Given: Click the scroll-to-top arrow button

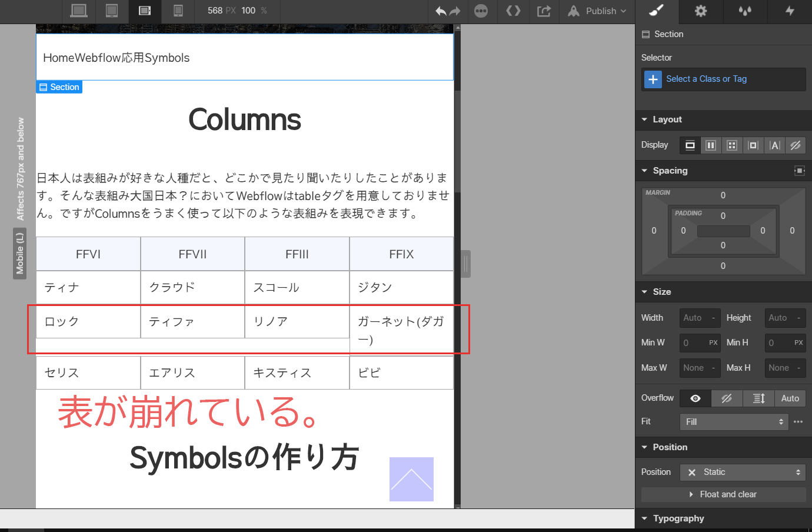Looking at the screenshot, I should pos(411,479).
